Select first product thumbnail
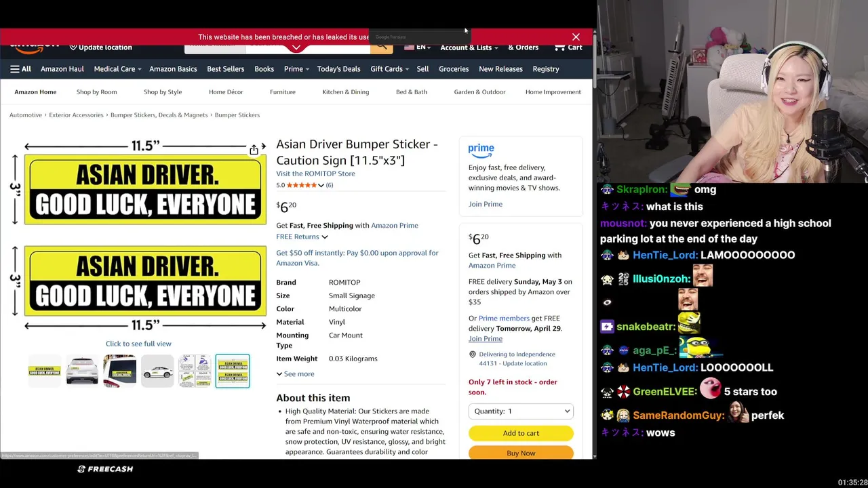Image resolution: width=868 pixels, height=488 pixels. pos(45,371)
